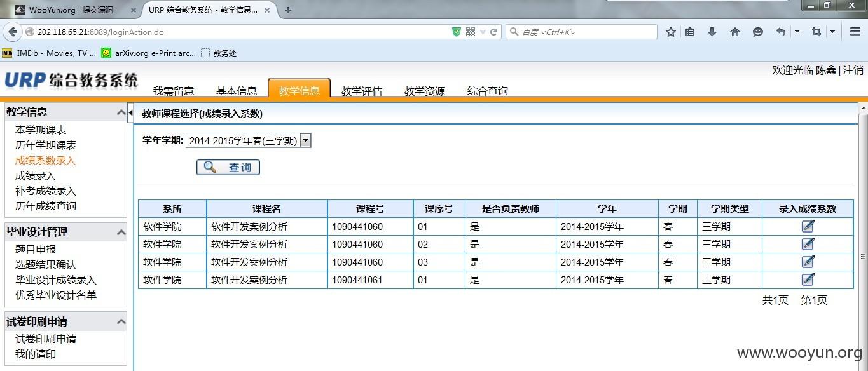Viewport: 868px width, 371px height.
Task: Open 毕业设计成绩录入 in the sidebar
Action: (56, 280)
